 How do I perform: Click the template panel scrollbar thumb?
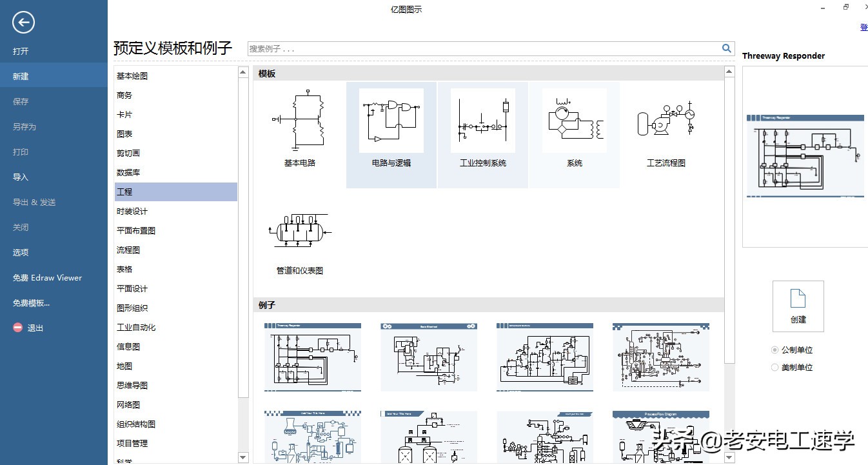(x=729, y=220)
